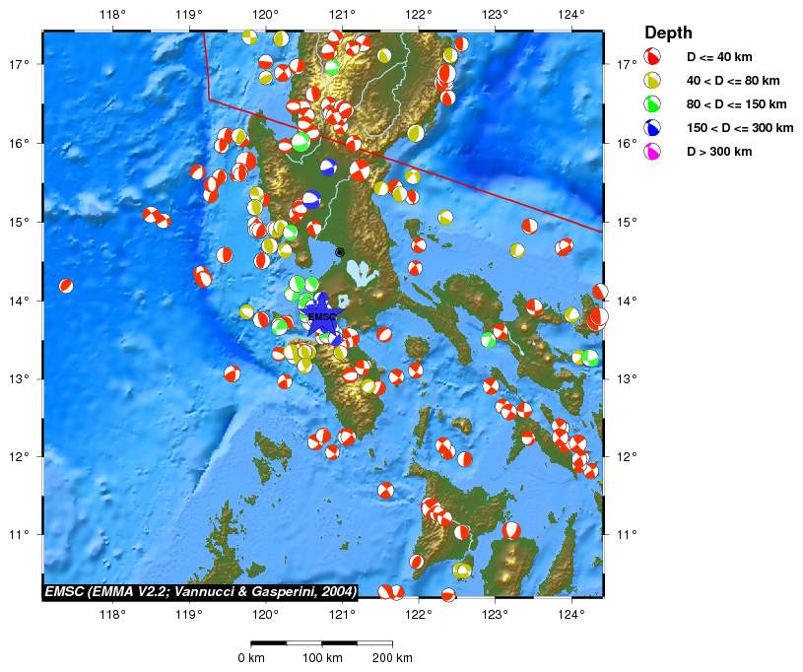Click the blue EMSC epicenter star
The height and width of the screenshot is (672, 803).
click(322, 315)
